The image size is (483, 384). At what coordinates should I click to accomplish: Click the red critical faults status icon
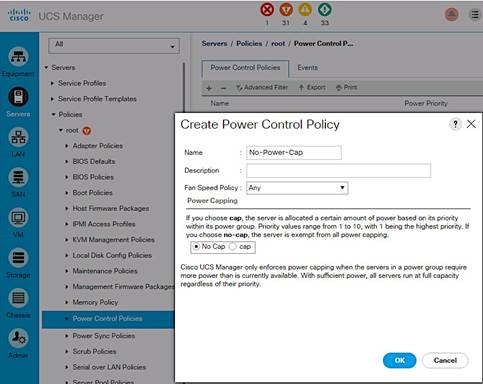267,10
